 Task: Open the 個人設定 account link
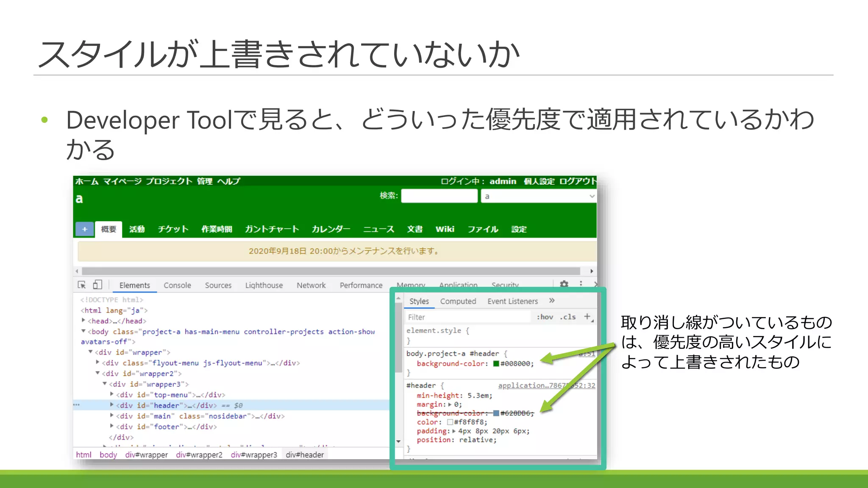pos(539,181)
